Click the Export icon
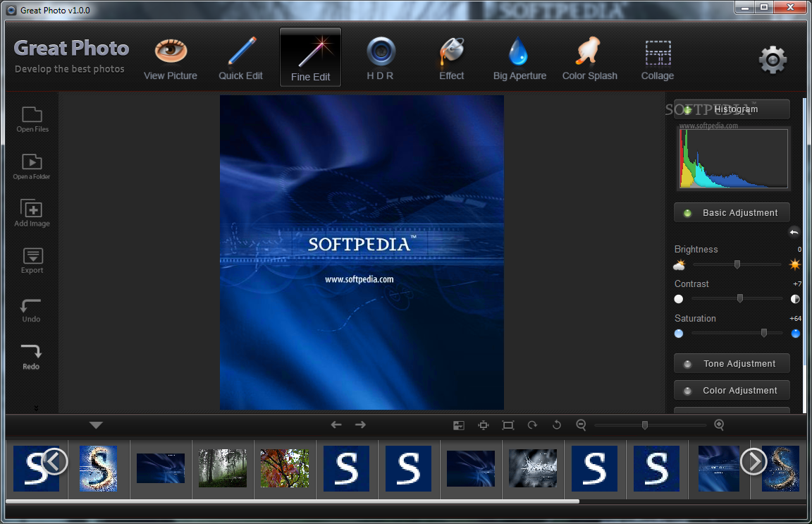This screenshot has height=524, width=812. tap(32, 261)
